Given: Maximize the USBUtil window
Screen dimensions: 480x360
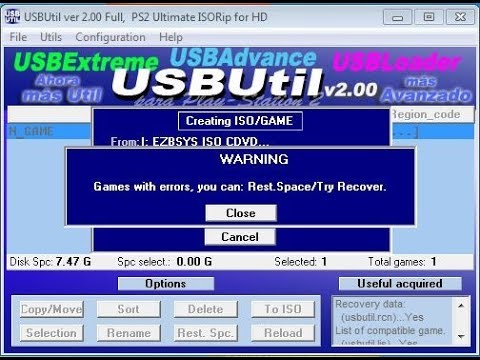Looking at the screenshot, I should [x=429, y=17].
